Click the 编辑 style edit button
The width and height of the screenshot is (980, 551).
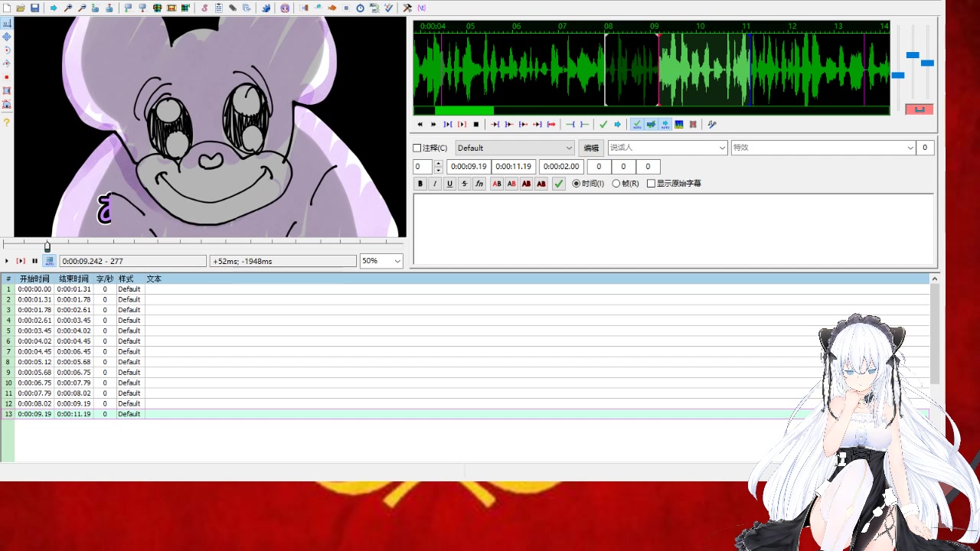point(591,148)
